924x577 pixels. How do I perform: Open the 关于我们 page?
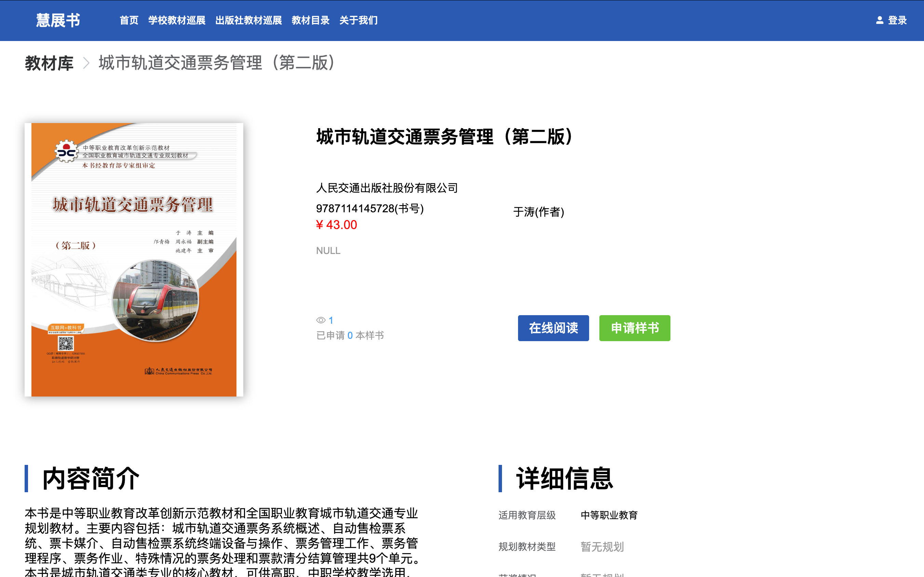tap(358, 20)
